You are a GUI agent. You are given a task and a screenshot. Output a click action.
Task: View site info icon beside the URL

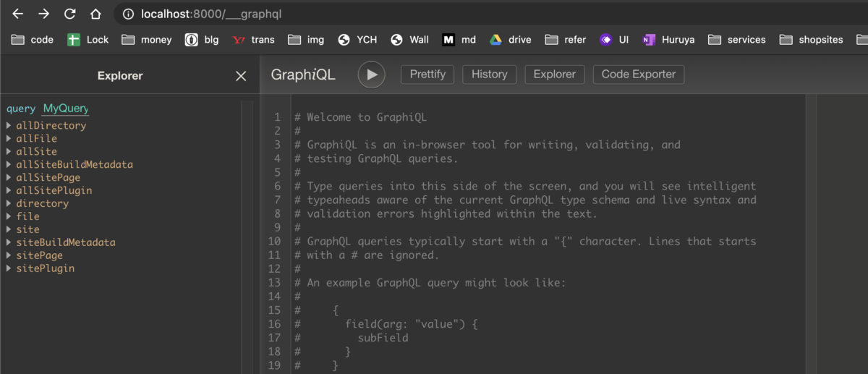tap(128, 14)
